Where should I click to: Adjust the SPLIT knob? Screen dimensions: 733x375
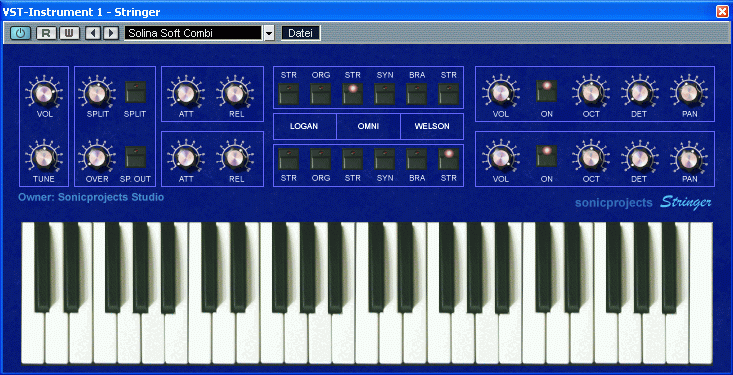[96, 93]
